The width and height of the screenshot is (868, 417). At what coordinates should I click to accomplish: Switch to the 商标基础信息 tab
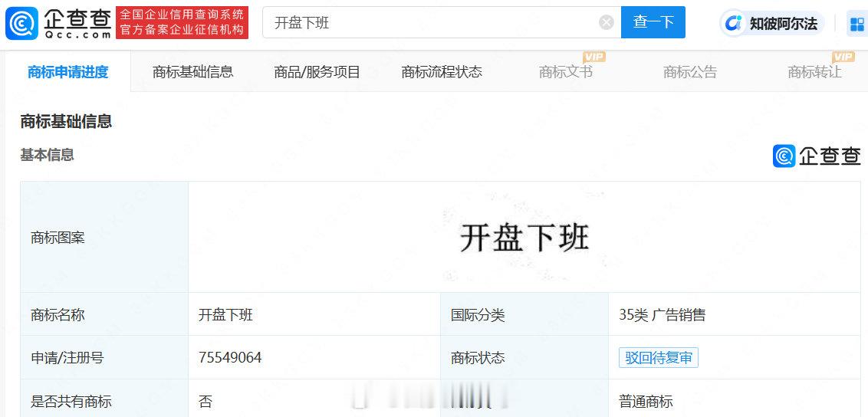[192, 72]
